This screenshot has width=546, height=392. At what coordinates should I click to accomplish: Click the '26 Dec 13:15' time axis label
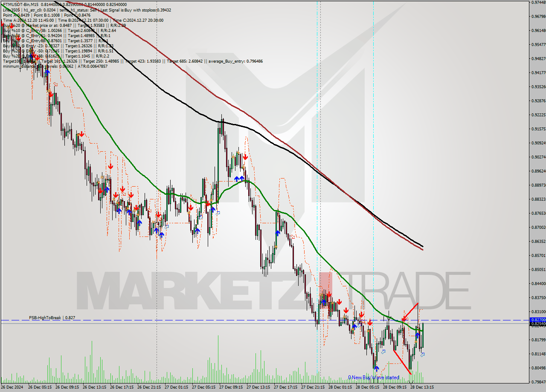point(94,387)
